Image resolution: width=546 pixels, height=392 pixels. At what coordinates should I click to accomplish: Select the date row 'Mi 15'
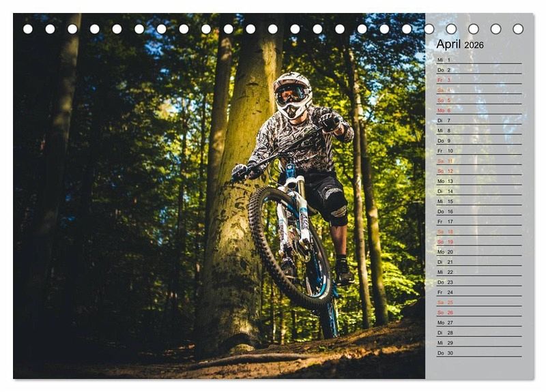tap(479, 201)
